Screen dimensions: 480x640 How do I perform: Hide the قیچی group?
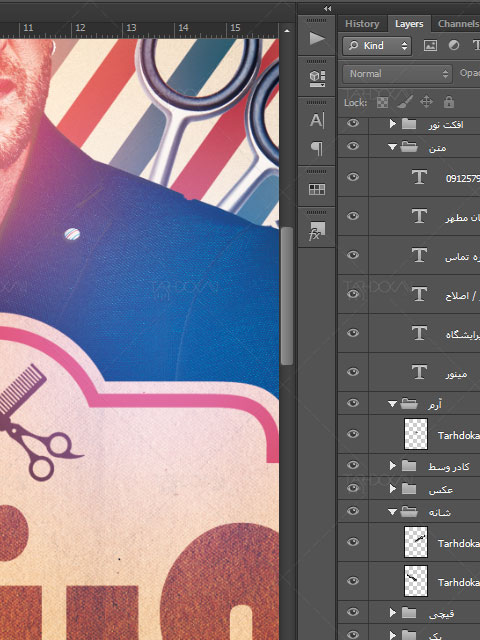coord(353,612)
